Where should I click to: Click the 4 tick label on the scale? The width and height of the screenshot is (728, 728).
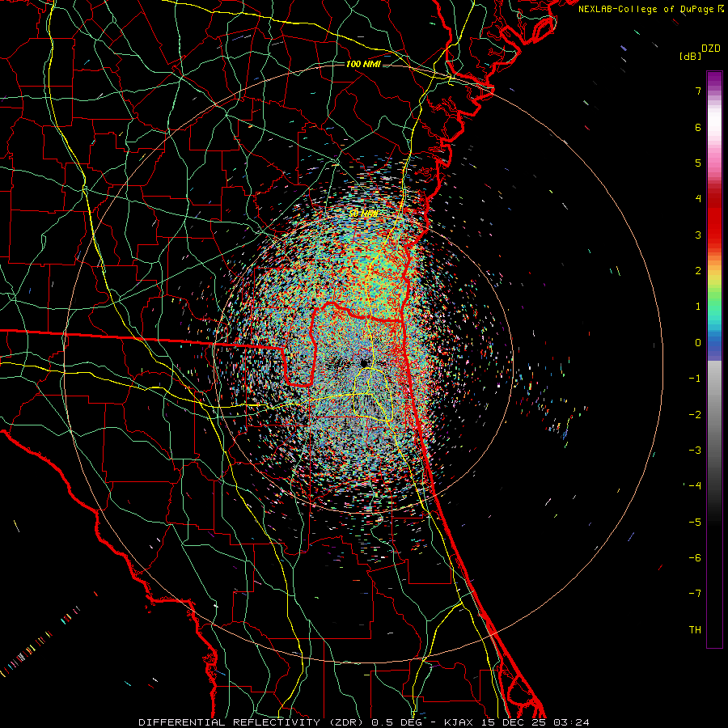698,199
